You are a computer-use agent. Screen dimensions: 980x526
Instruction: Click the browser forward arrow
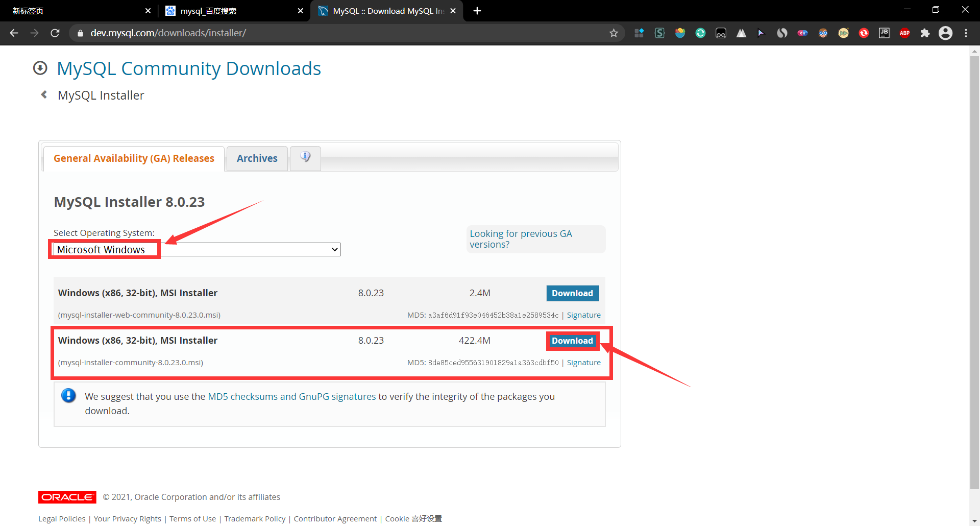pos(35,33)
